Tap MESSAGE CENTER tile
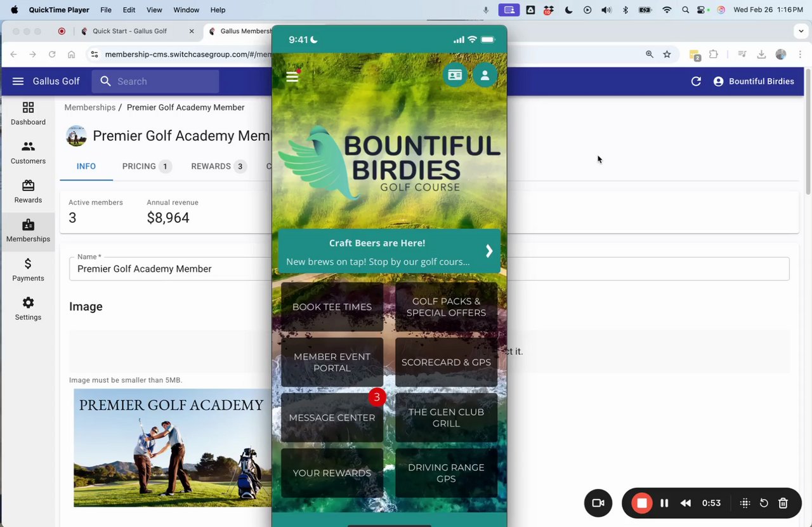This screenshot has height=527, width=812. [x=332, y=417]
